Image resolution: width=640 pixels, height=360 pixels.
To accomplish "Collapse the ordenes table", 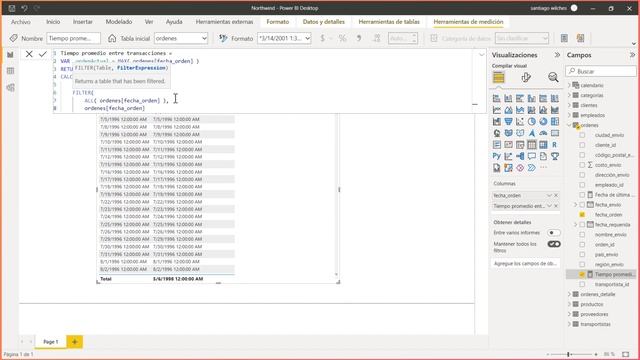I will click(x=569, y=125).
